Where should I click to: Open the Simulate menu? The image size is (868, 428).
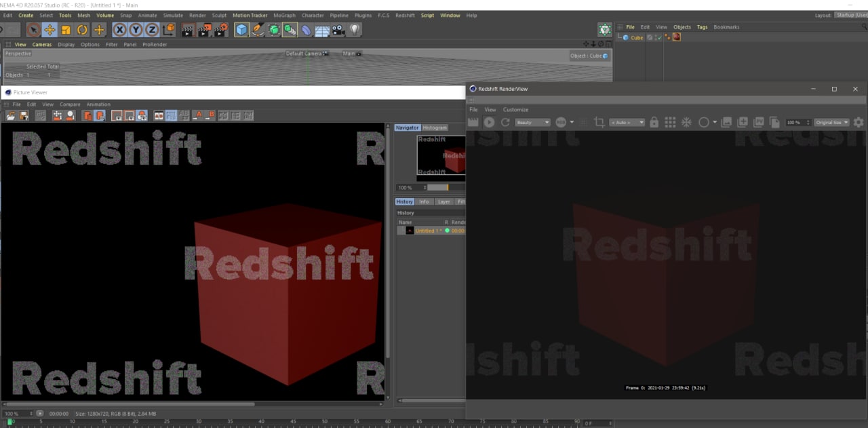(x=173, y=15)
